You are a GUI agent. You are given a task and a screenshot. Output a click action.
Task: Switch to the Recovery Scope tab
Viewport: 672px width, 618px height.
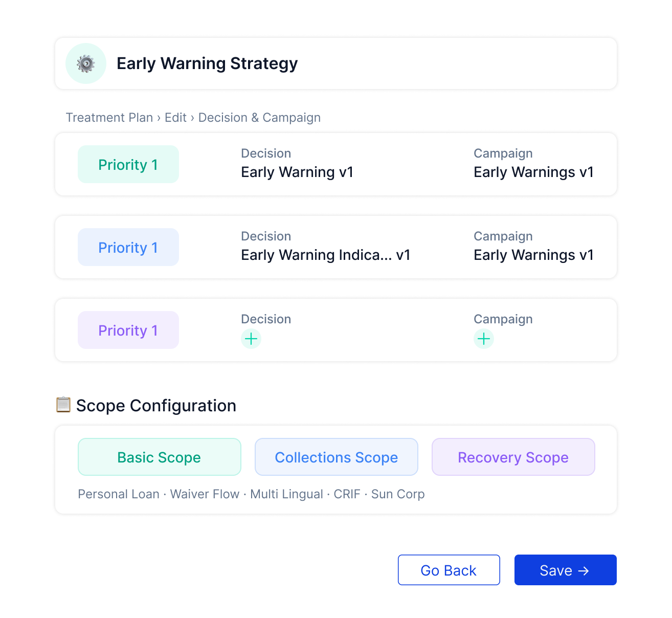513,457
